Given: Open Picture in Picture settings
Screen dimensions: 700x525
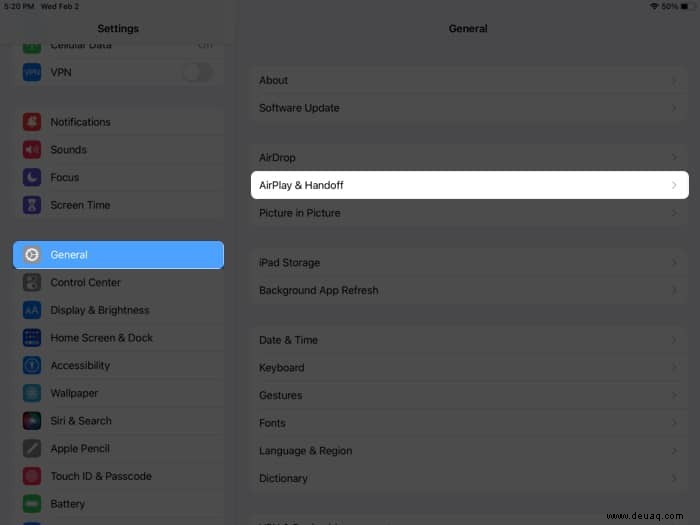Looking at the screenshot, I should (x=470, y=213).
